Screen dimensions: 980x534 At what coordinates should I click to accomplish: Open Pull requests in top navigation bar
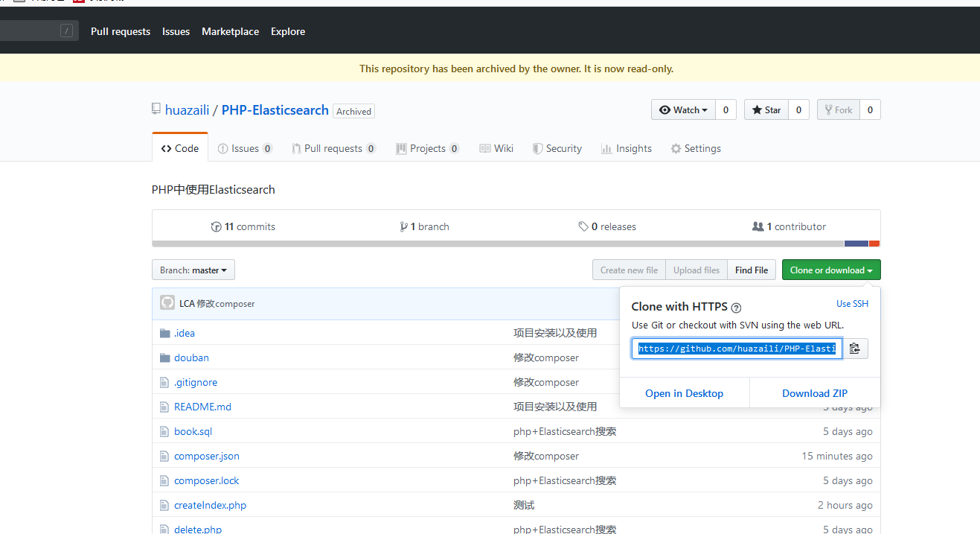(121, 31)
